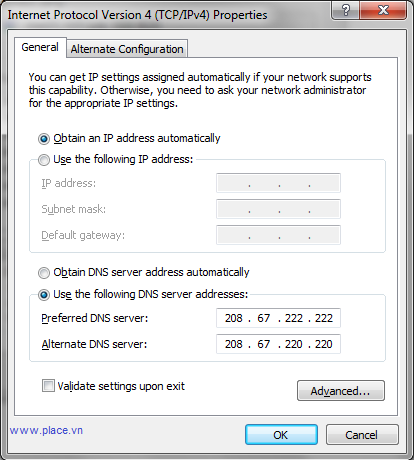
Task: Select Use the following DNS server addresses
Action: (x=44, y=295)
